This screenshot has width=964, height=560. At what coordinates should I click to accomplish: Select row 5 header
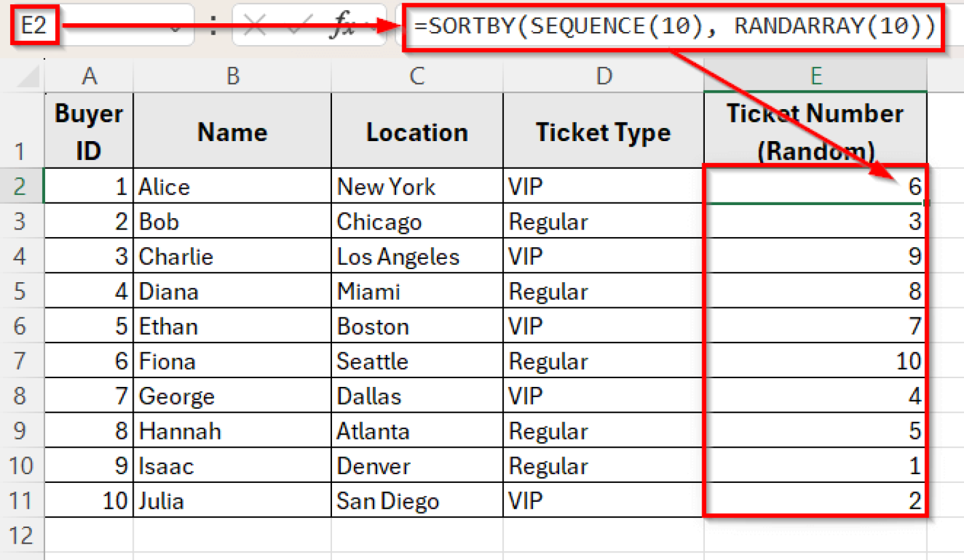point(22,290)
